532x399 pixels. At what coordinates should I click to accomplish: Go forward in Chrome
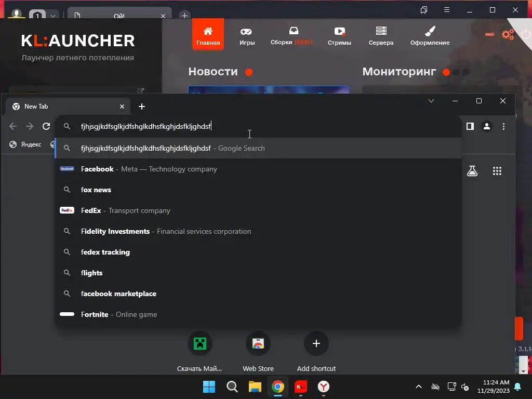click(x=30, y=126)
